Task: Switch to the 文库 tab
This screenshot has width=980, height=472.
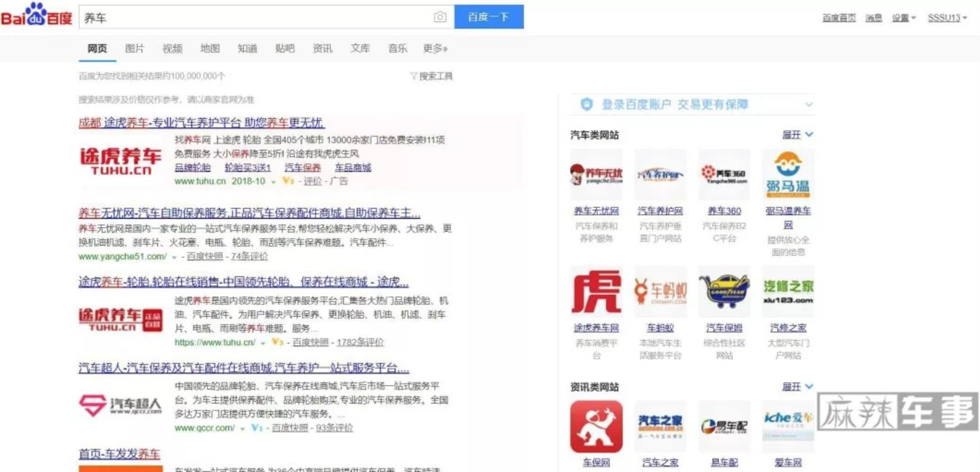Action: coord(360,49)
